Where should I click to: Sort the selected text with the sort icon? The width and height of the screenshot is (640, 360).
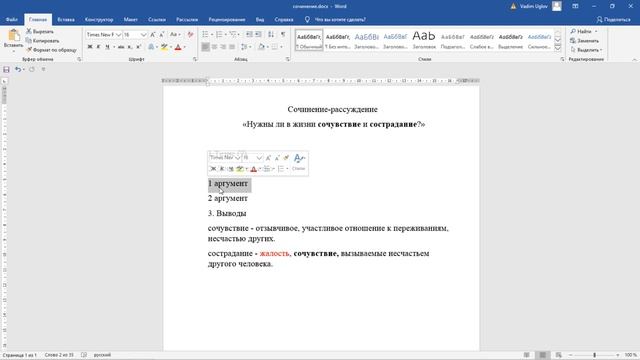tap(271, 35)
